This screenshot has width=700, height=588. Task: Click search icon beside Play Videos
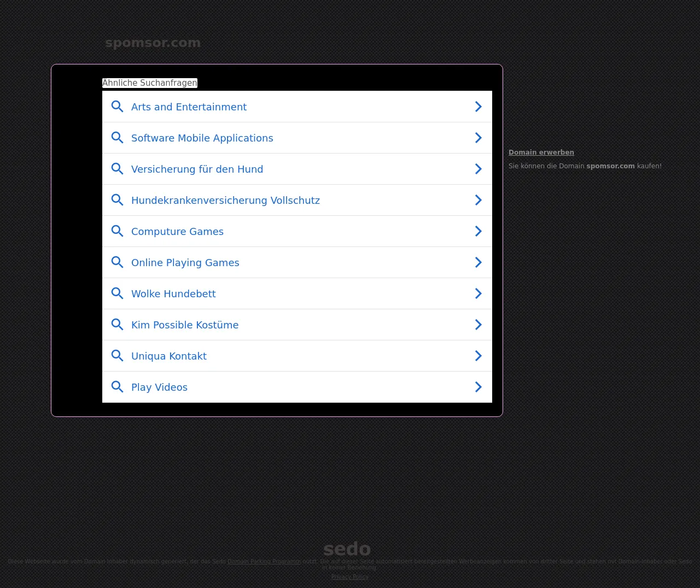117,387
